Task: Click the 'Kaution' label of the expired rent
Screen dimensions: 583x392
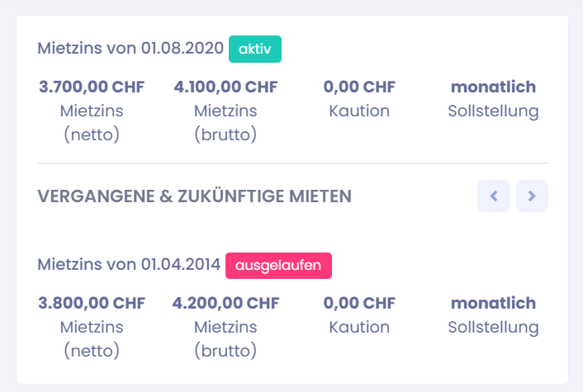Action: [x=359, y=327]
